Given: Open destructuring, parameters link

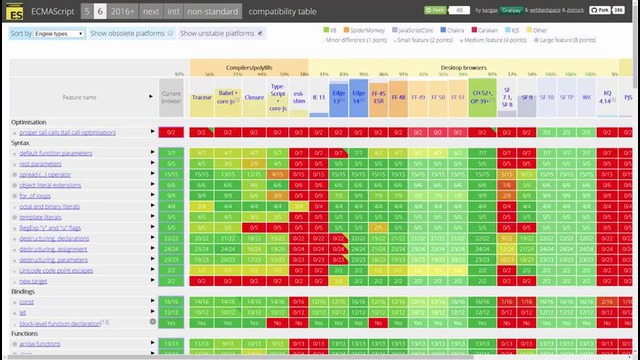Looking at the screenshot, I should 53,260.
